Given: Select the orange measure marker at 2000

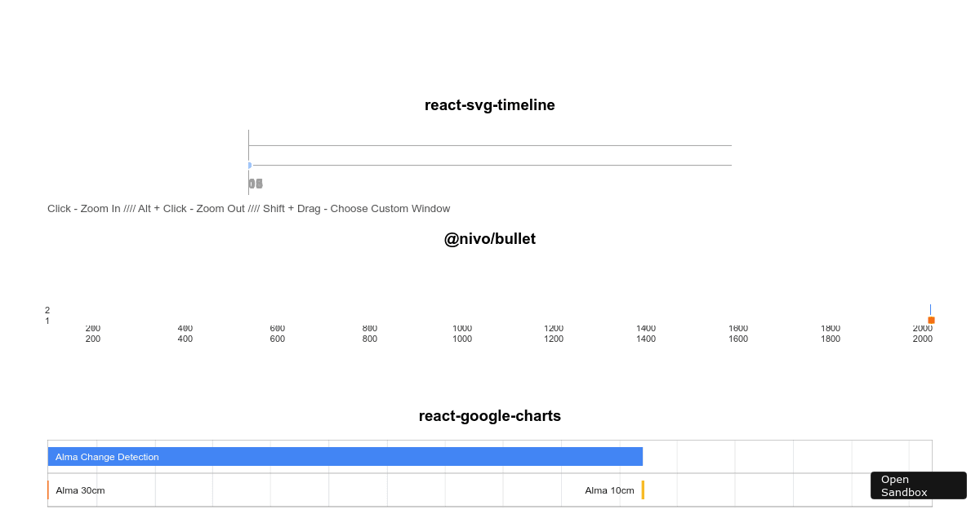Looking at the screenshot, I should (931, 320).
